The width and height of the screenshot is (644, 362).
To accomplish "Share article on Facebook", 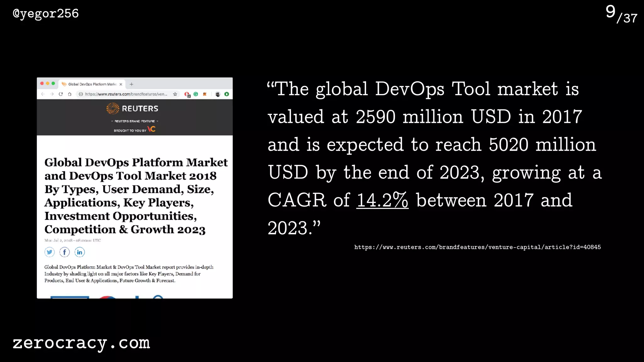I will (x=64, y=252).
